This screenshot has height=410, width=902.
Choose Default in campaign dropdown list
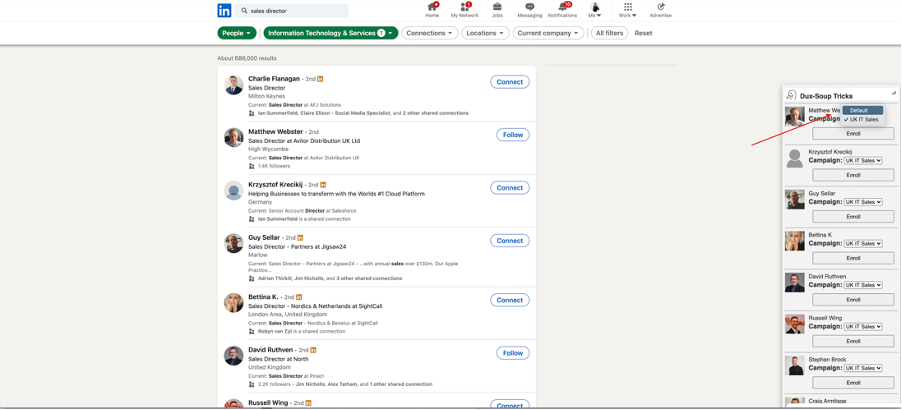click(x=862, y=110)
